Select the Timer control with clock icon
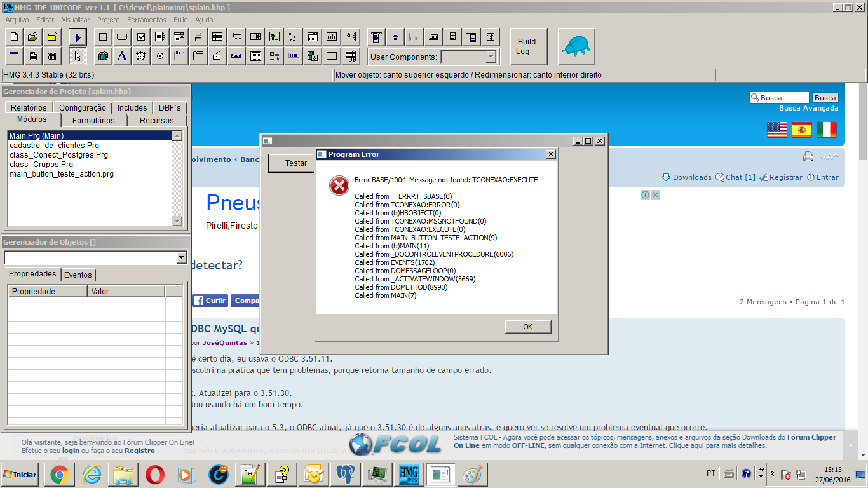 [x=141, y=56]
